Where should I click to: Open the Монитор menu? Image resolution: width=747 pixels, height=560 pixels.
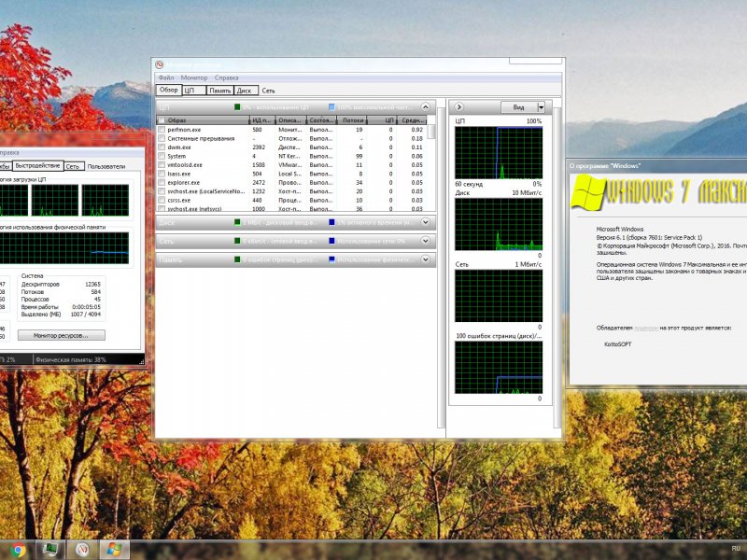194,77
